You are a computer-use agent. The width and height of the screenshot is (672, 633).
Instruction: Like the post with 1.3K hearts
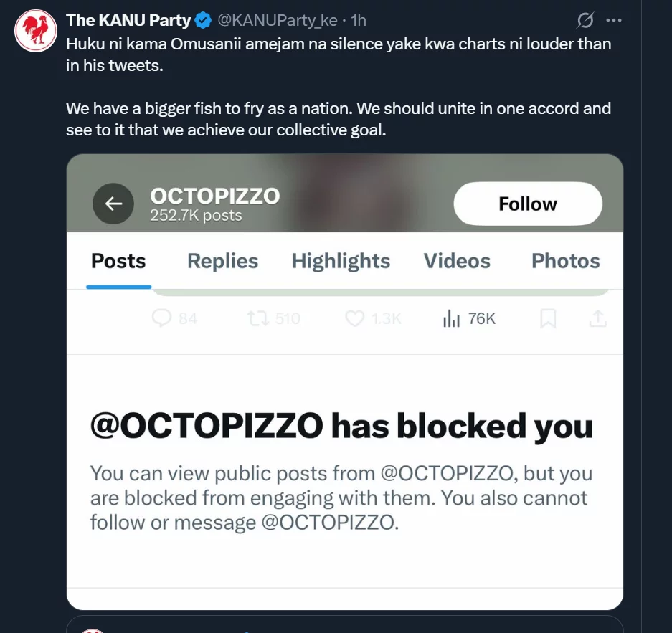pos(356,318)
